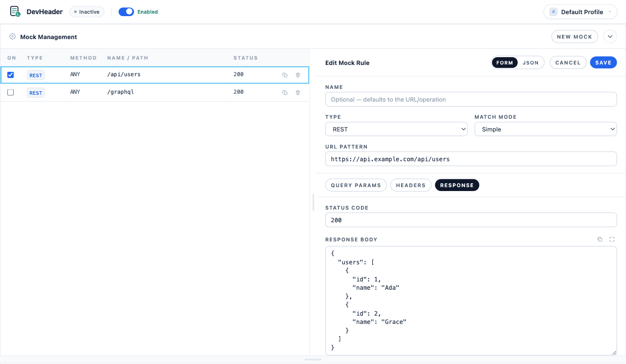The width and height of the screenshot is (626, 364).
Task: Expand response body editor to fullscreen
Action: click(x=612, y=239)
